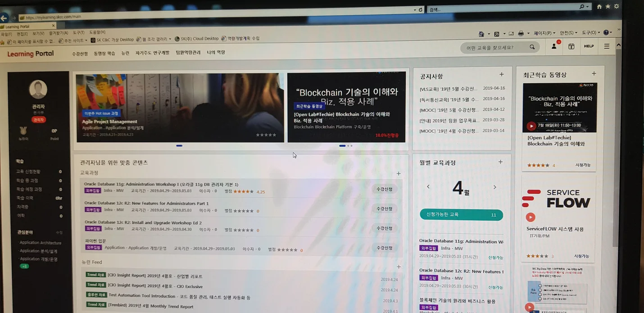644x313 pixels.
Task: Open the search icon in Learning Portal header
Action: pyautogui.click(x=532, y=46)
